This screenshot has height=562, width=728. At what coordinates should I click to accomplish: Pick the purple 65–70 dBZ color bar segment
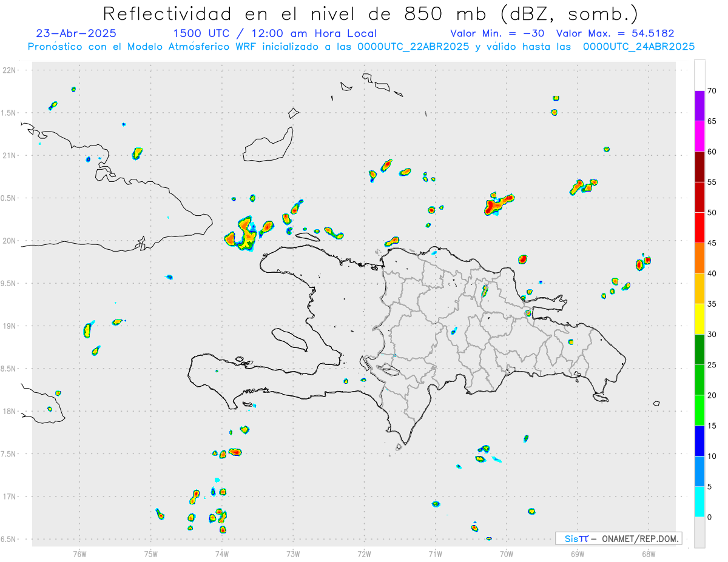(699, 105)
